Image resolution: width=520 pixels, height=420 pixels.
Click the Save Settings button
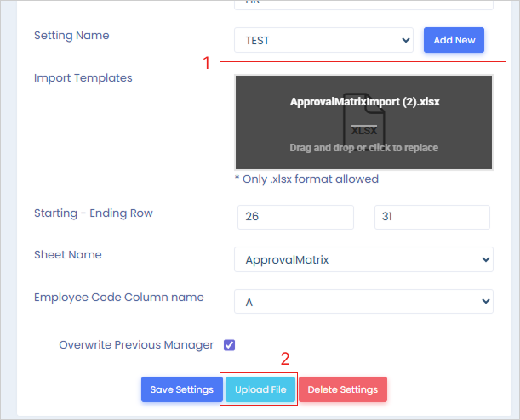coord(181,389)
